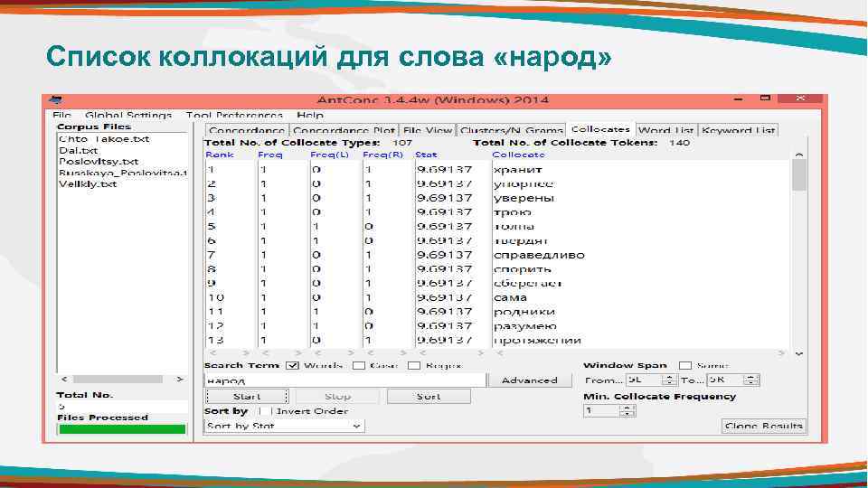The width and height of the screenshot is (868, 488).
Task: Click the Freq(R) column header
Action: [382, 155]
